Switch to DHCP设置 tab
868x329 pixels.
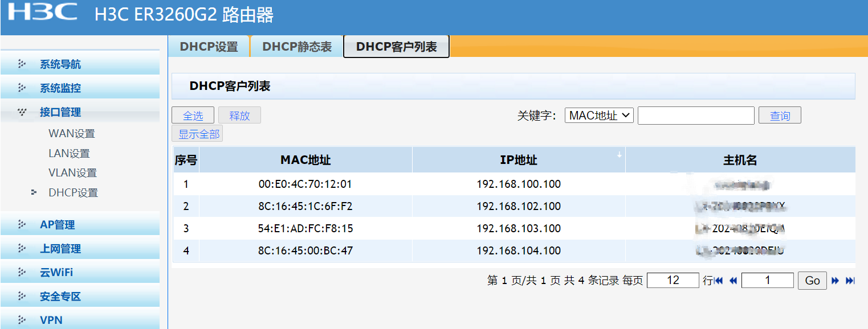pyautogui.click(x=209, y=47)
